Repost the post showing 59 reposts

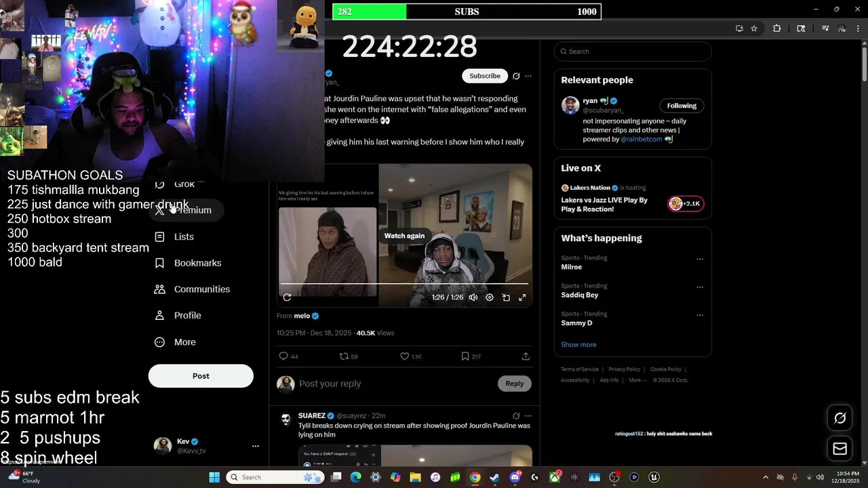348,356
